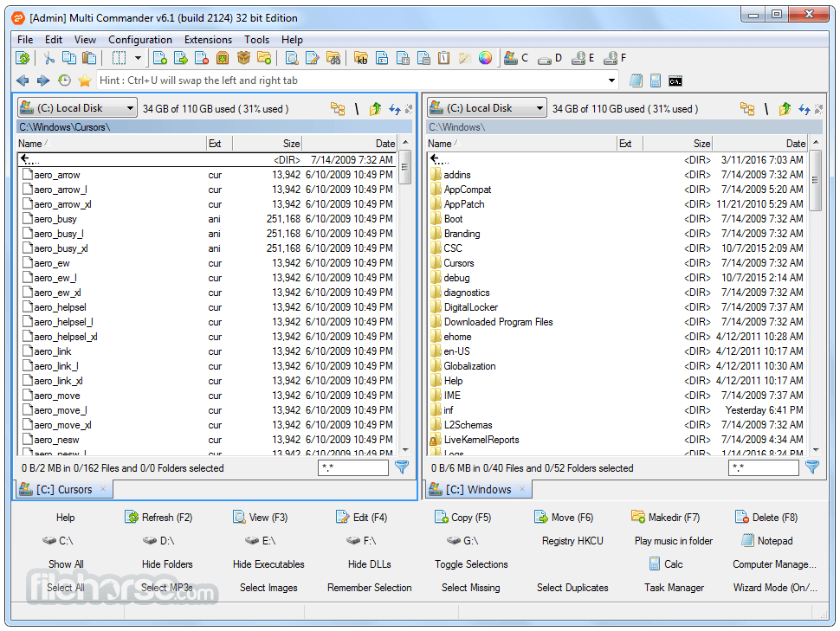Close the [C:] Windows tab
The image size is (840, 631).
point(522,489)
